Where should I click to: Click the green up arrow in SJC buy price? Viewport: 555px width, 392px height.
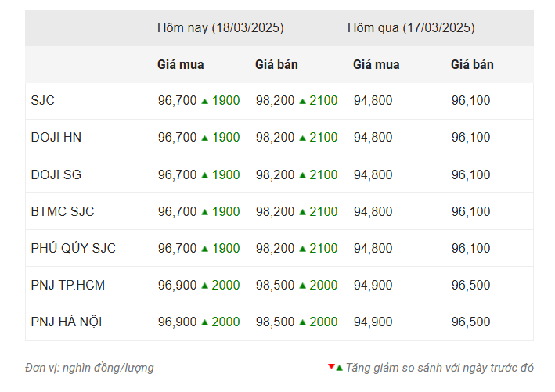(x=204, y=101)
